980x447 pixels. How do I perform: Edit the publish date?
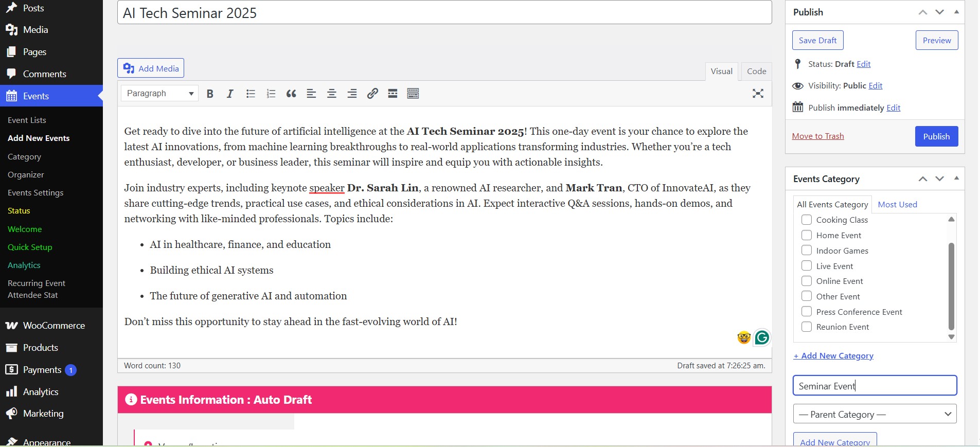(894, 108)
